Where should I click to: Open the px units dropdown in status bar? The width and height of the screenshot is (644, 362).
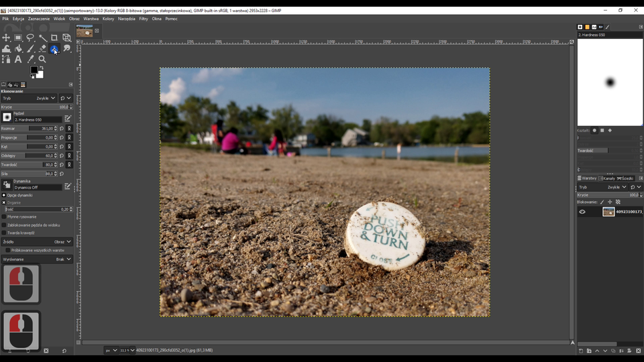tap(111, 351)
